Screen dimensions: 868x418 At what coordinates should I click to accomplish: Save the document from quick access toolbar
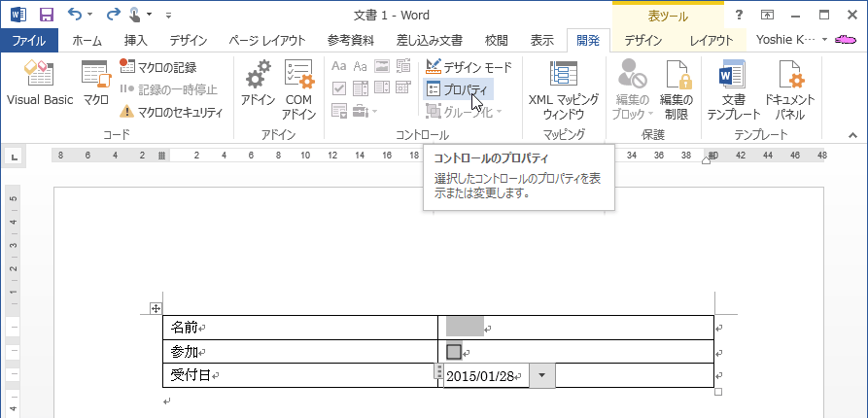click(x=47, y=15)
